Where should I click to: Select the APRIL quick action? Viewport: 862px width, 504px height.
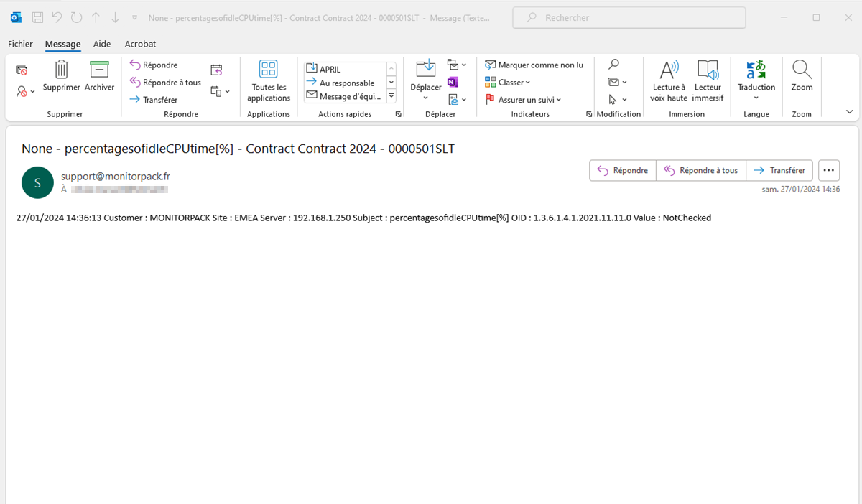[345, 70]
